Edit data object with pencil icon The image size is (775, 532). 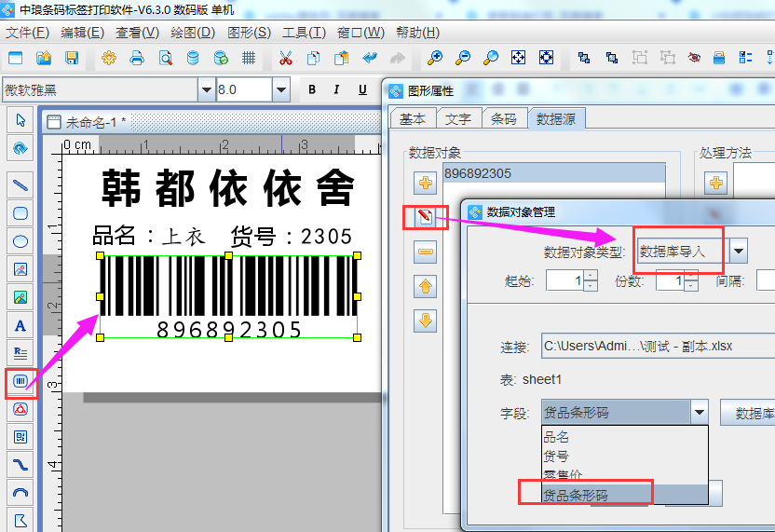[425, 218]
